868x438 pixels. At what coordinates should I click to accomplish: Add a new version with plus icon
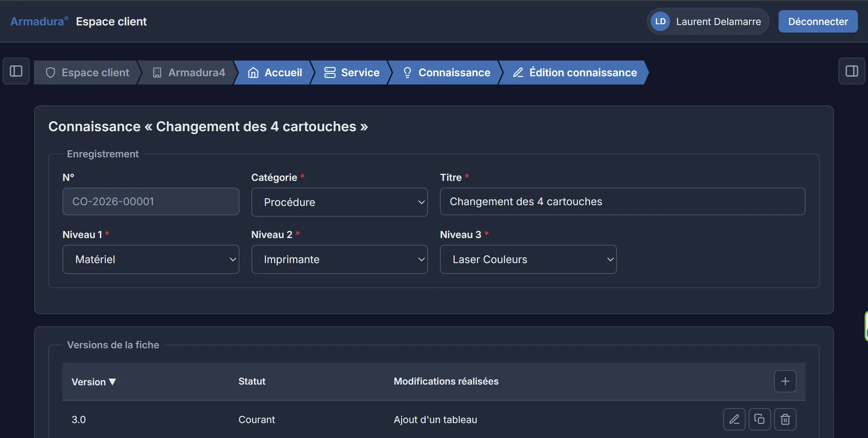[x=785, y=381]
